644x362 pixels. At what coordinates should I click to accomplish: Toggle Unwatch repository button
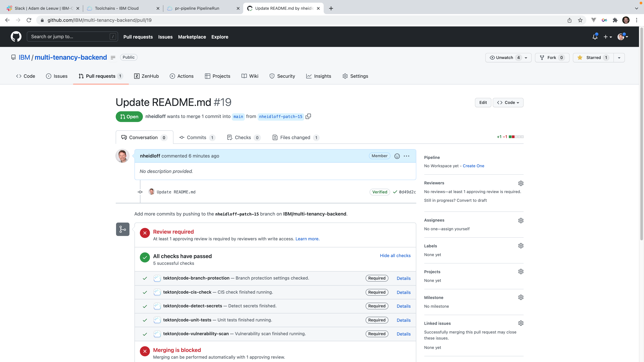pos(504,57)
